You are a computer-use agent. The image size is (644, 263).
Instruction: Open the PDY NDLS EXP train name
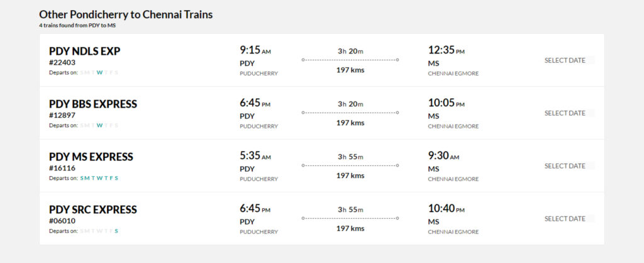85,52
